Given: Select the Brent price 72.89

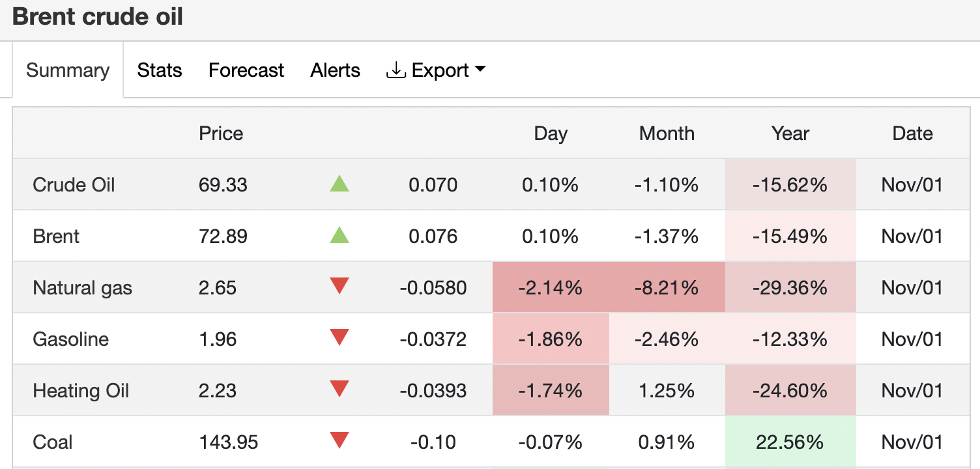Looking at the screenshot, I should [x=223, y=236].
